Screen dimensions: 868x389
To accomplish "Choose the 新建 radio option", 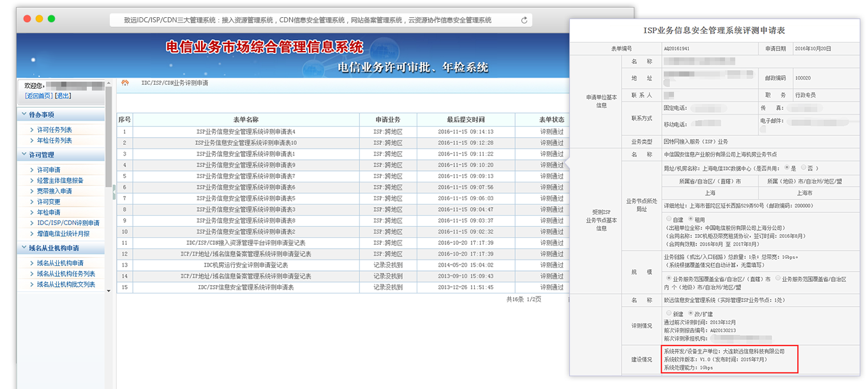I will 668,314.
